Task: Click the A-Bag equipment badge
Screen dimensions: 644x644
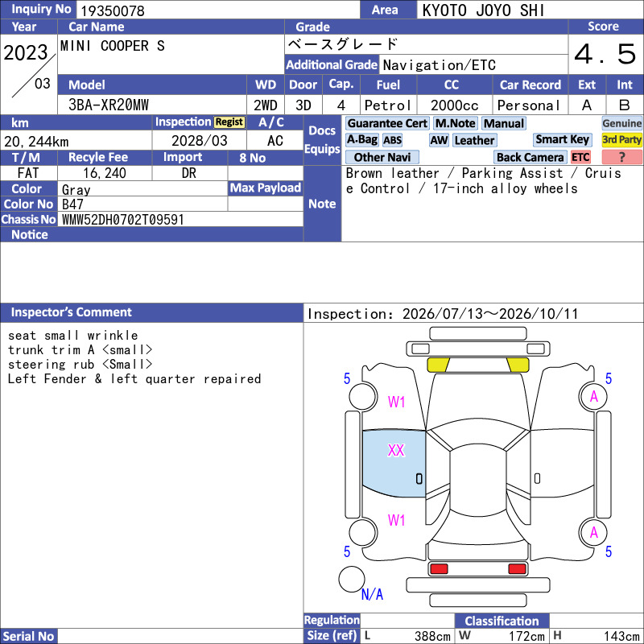Action: pyautogui.click(x=361, y=140)
